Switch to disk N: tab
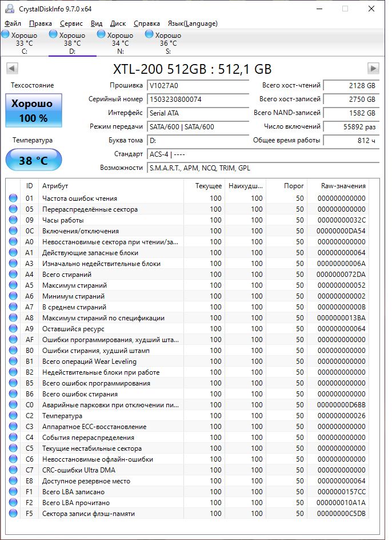This screenshot has height=540, width=392. [120, 43]
